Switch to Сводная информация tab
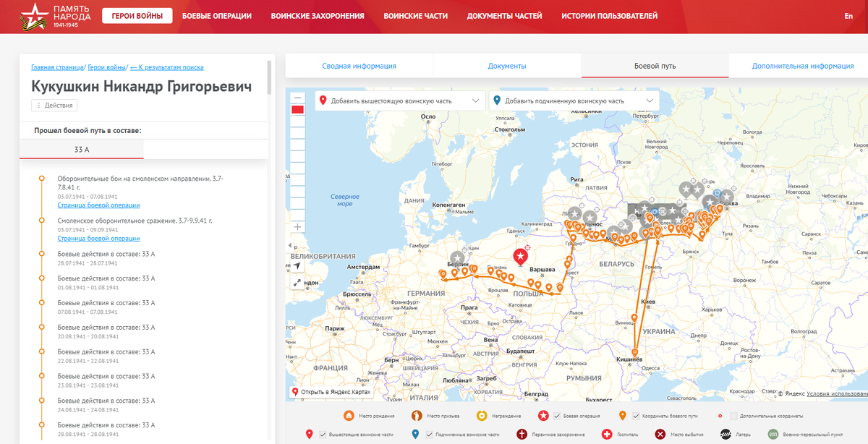 (x=359, y=66)
